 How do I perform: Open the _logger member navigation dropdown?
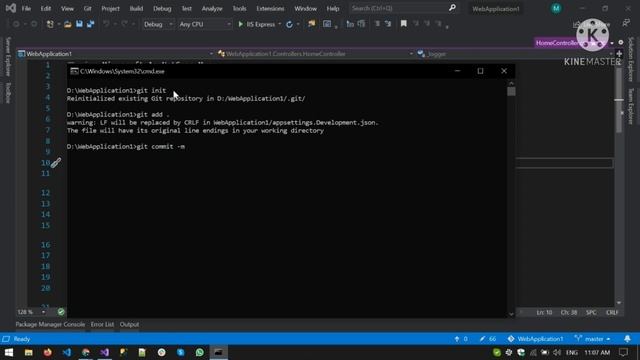[x=515, y=54]
